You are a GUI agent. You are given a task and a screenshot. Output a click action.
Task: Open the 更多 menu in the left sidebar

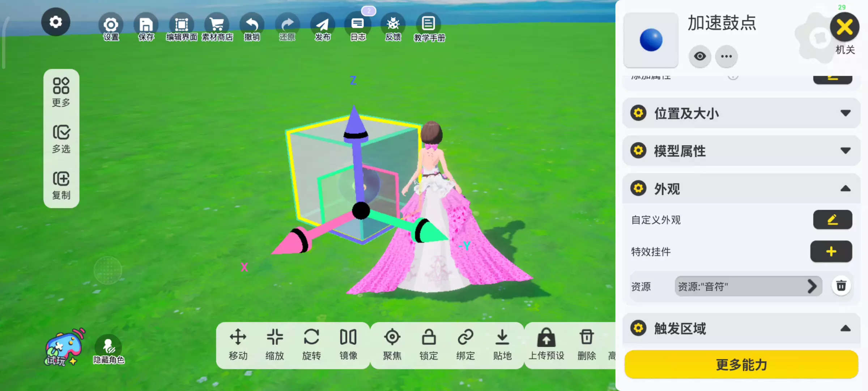click(61, 92)
